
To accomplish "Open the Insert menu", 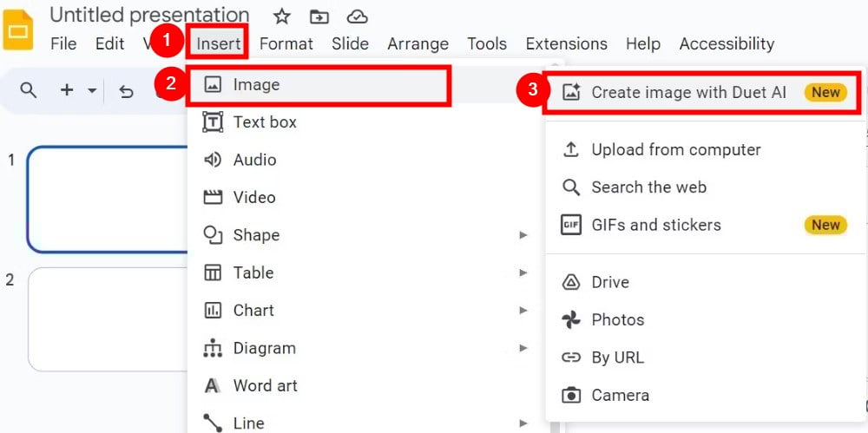I will click(x=219, y=43).
